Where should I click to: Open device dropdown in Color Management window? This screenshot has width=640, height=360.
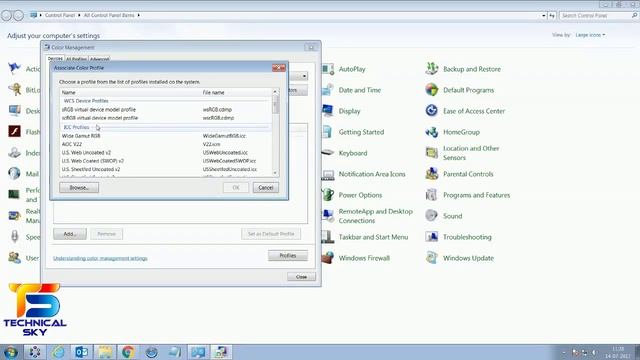coord(304,76)
